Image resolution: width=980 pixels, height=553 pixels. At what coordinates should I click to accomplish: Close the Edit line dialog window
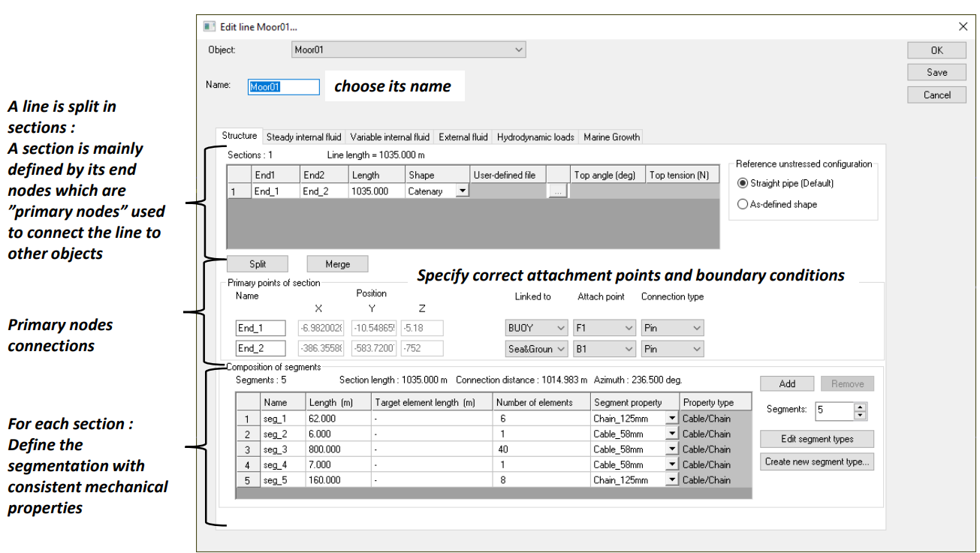[963, 26]
